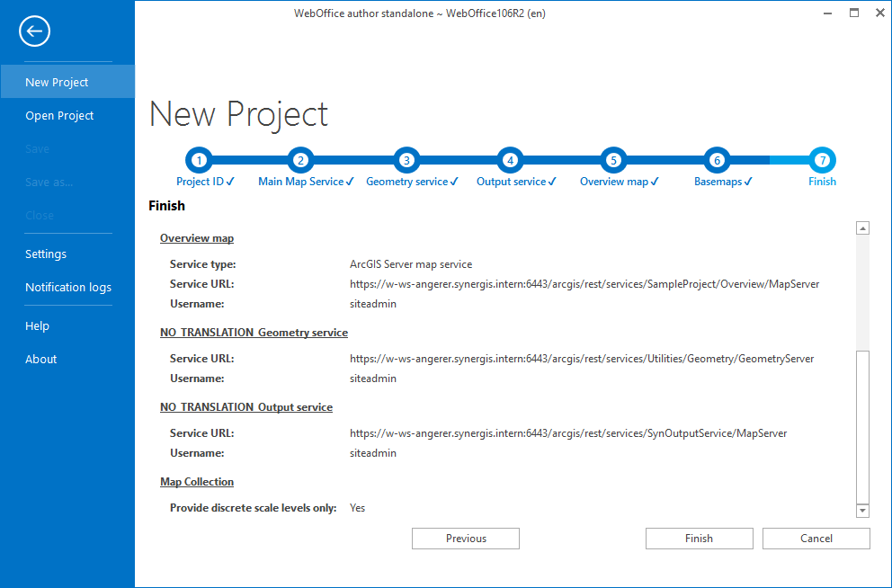
Task: Click the scrollbar up arrow
Action: (862, 227)
